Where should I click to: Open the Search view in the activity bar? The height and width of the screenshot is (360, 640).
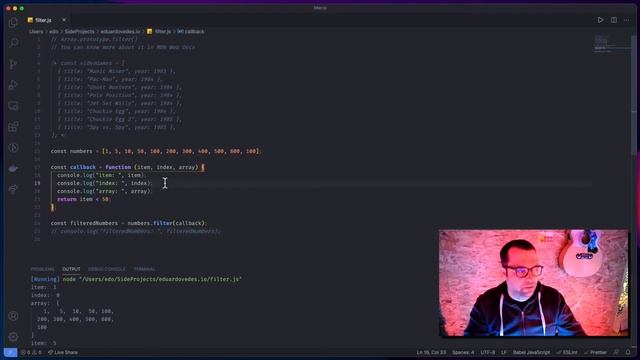(13, 43)
